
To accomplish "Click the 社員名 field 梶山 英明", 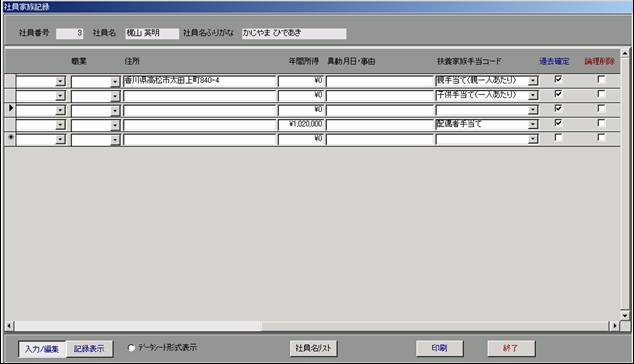I will [x=152, y=33].
